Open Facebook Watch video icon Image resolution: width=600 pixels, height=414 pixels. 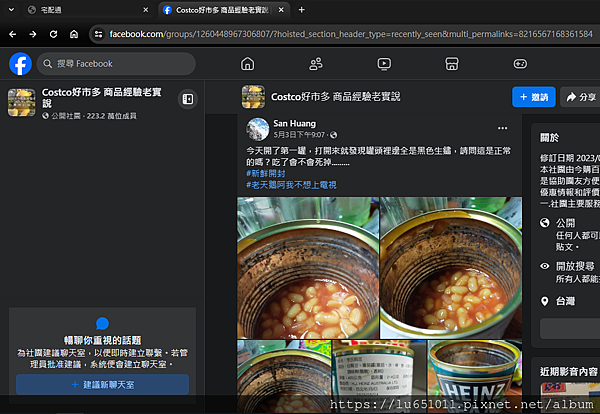point(384,64)
